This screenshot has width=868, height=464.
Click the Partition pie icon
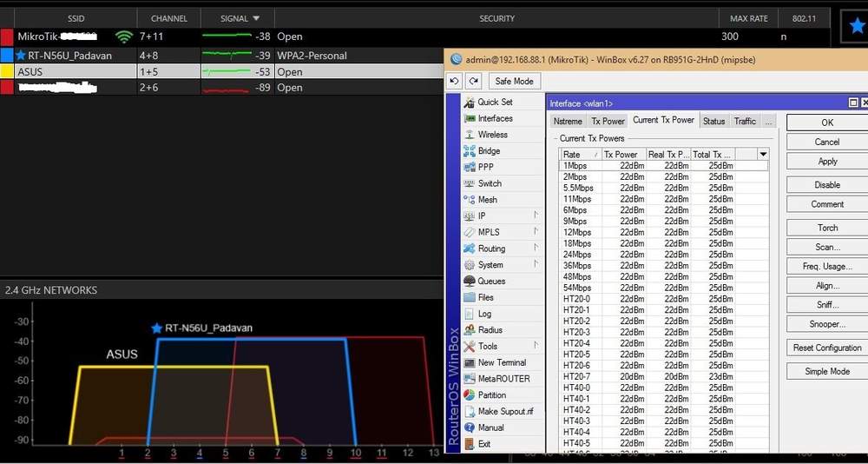470,394
